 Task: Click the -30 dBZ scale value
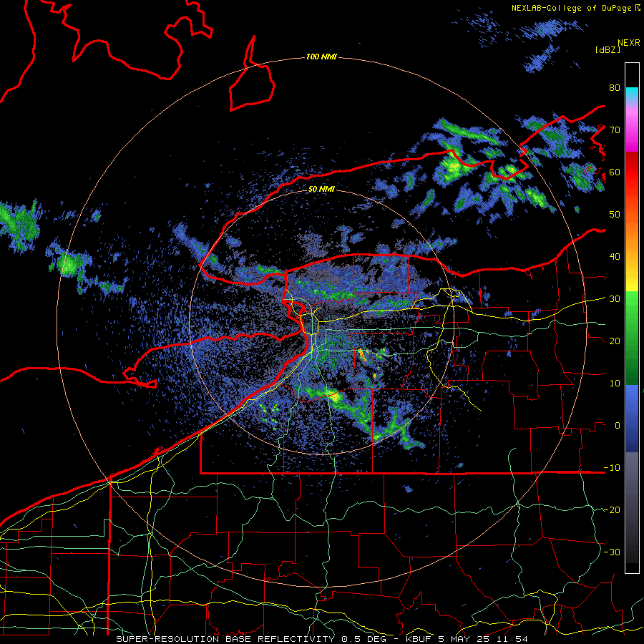pos(612,552)
